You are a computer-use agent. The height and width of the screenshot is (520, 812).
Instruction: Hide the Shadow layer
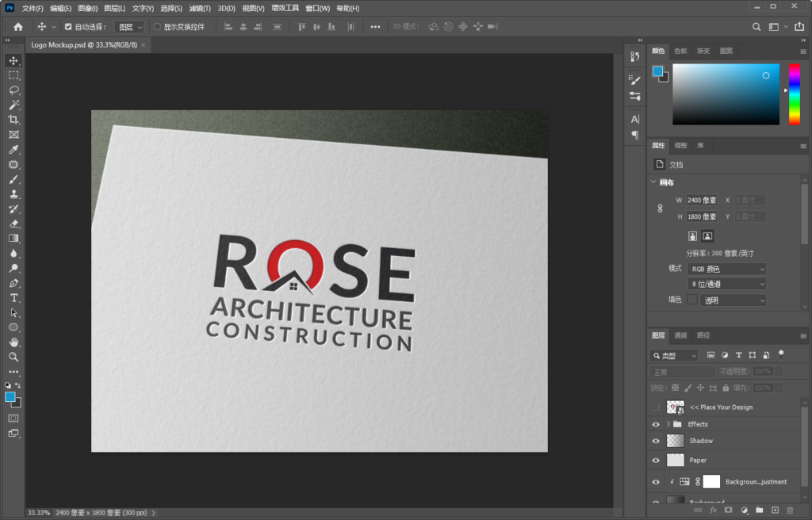656,441
